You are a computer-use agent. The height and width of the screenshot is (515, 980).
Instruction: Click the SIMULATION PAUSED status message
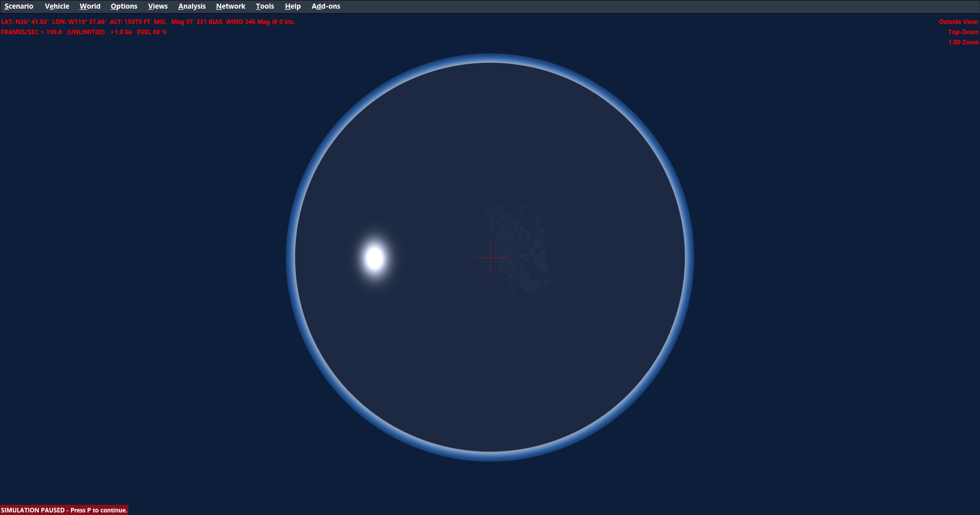pyautogui.click(x=64, y=510)
